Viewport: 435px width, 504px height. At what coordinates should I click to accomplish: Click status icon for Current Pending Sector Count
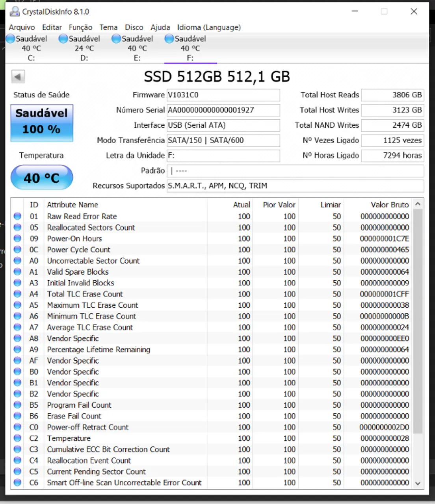click(17, 471)
